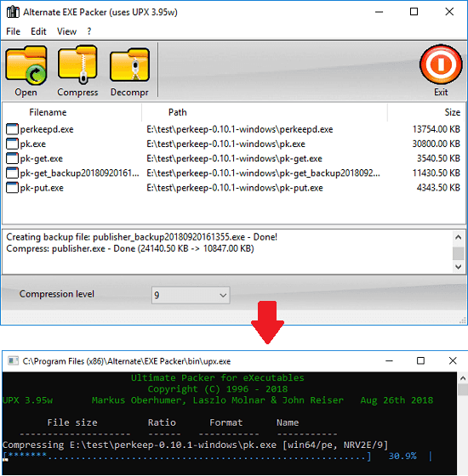Click the console window scrollbar thumb
The image size is (468, 476).
pyautogui.click(x=463, y=389)
